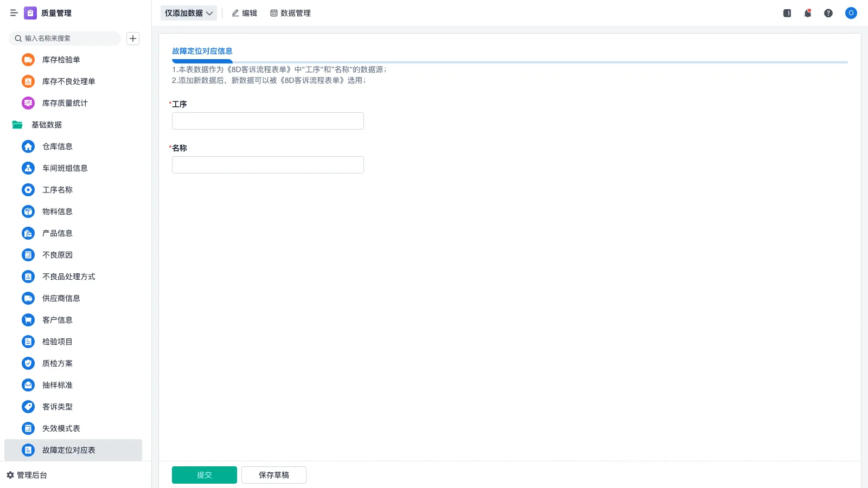This screenshot has width=868, height=488.
Task: Select the 失效模式表 entry
Action: pos(60,428)
